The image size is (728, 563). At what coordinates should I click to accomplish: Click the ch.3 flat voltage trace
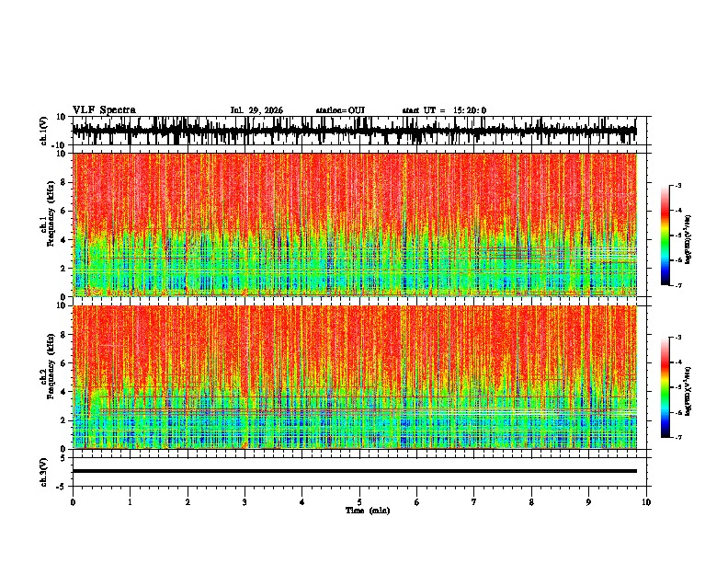[355, 471]
